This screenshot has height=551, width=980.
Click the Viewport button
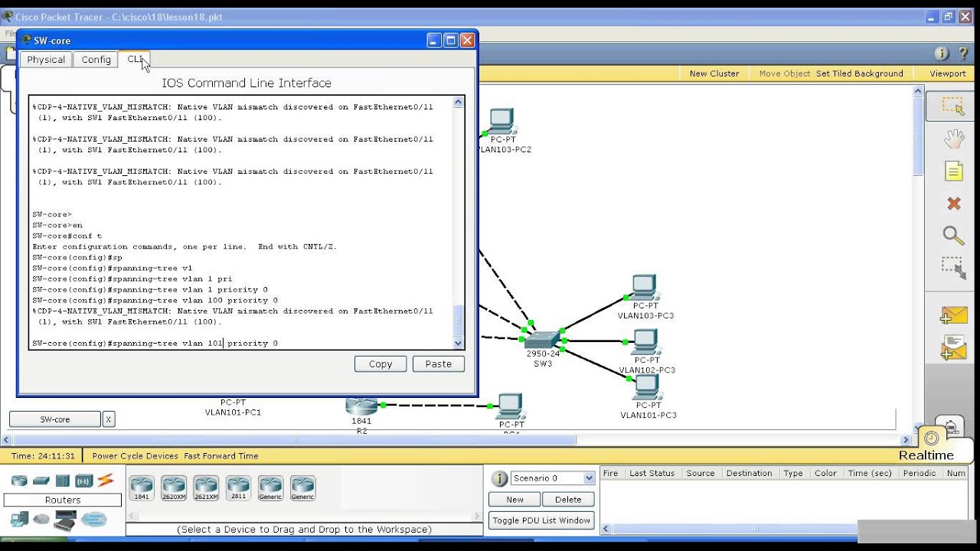(x=948, y=73)
